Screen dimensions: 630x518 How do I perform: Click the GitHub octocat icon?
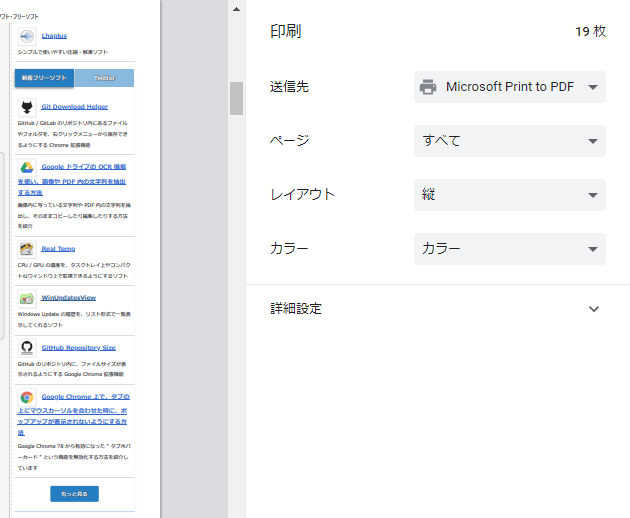[27, 348]
